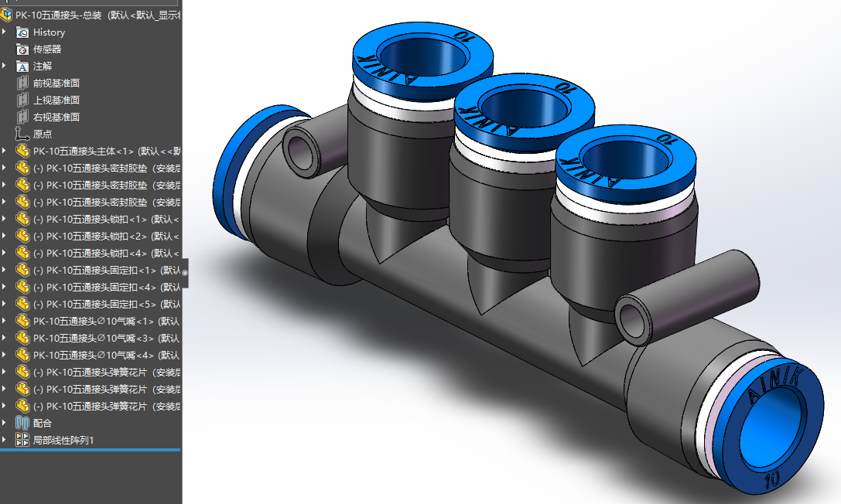Expand the 锁扣<4> component
The width and height of the screenshot is (841, 504).
pyautogui.click(x=5, y=253)
